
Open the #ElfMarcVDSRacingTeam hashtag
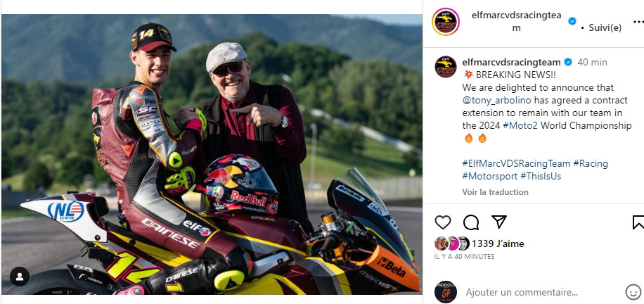click(516, 163)
